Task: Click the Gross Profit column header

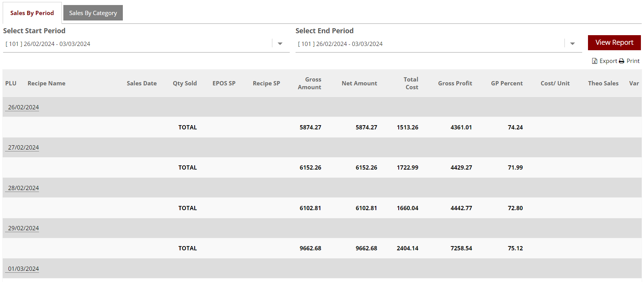Action: pos(455,83)
